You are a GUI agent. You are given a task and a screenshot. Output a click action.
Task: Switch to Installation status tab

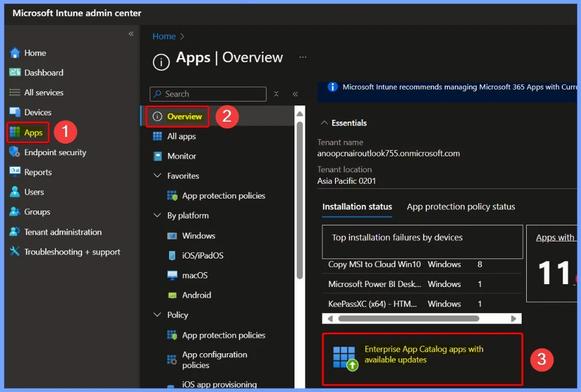[357, 207]
